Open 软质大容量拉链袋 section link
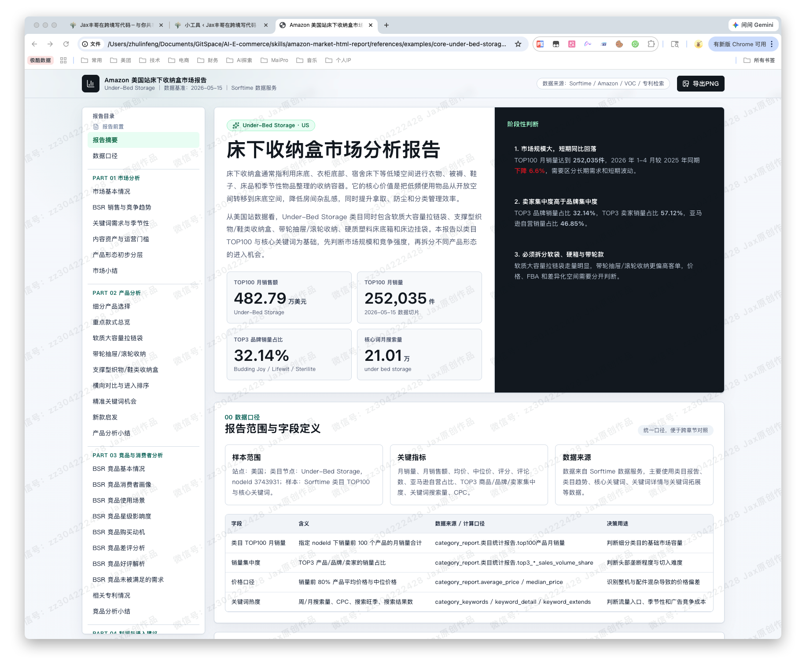Viewport: 806px width, 672px height. click(144, 338)
